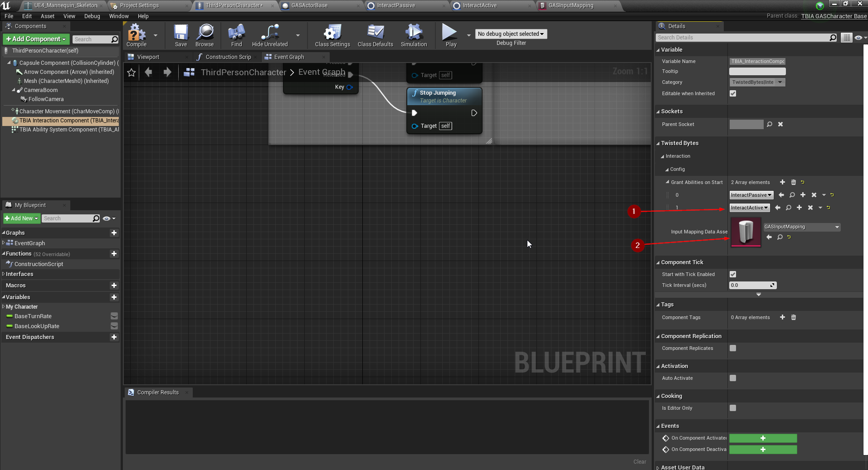Open the Find tool
The height and width of the screenshot is (470, 868).
pyautogui.click(x=236, y=35)
